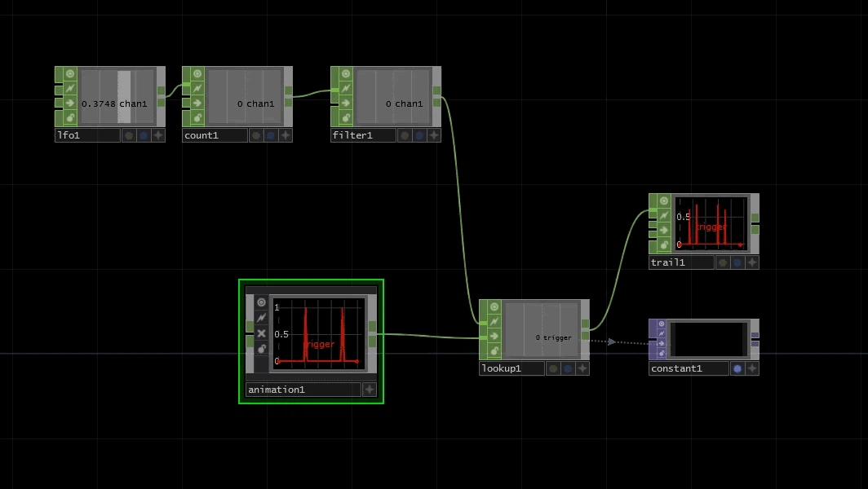Toggle clone immune flag on filter1

coord(346,89)
